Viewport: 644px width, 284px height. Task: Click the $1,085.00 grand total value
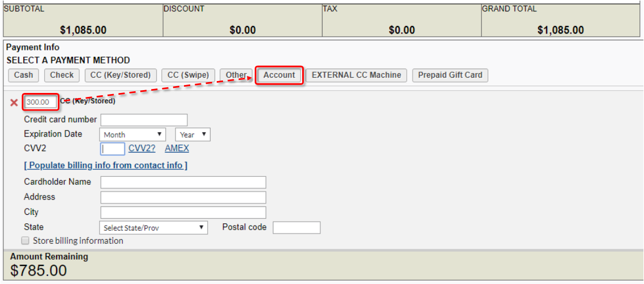[560, 29]
